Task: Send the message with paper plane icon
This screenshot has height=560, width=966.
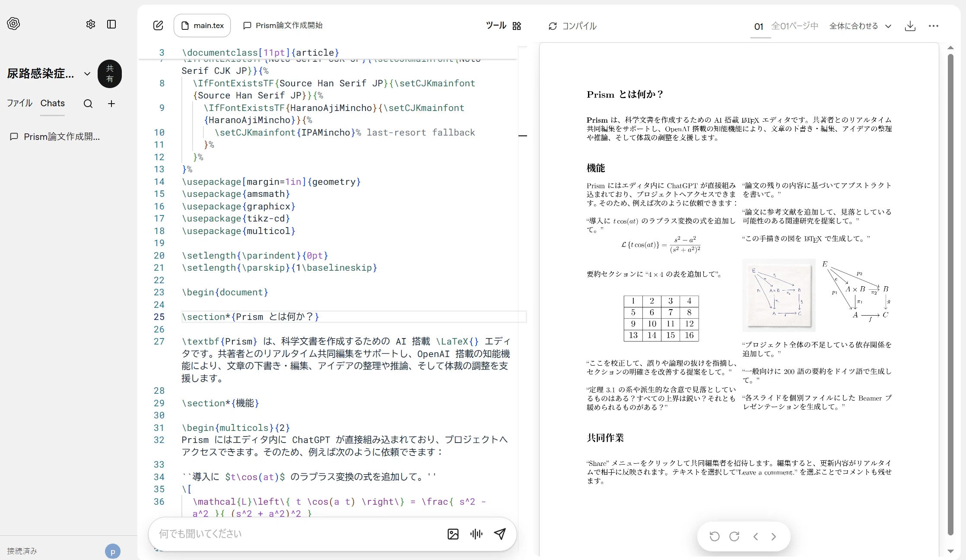Action: coord(500,534)
